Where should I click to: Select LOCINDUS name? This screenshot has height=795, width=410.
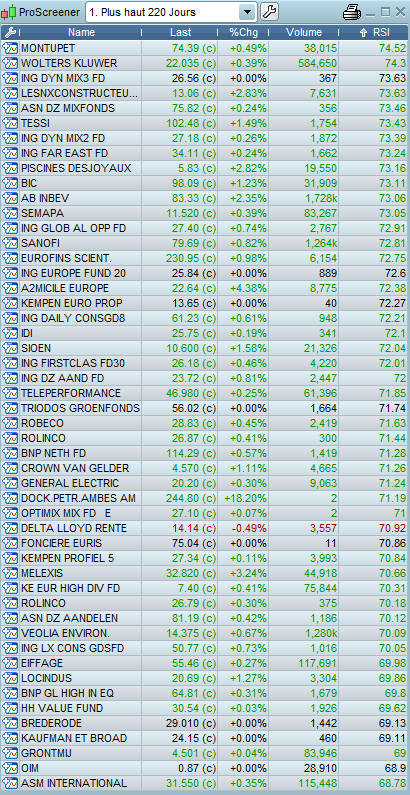pyautogui.click(x=47, y=678)
